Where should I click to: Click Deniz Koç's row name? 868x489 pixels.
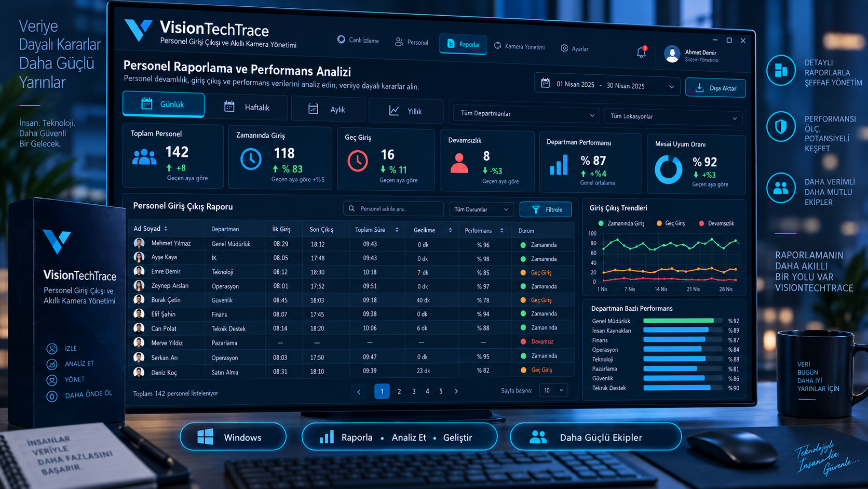tap(164, 373)
